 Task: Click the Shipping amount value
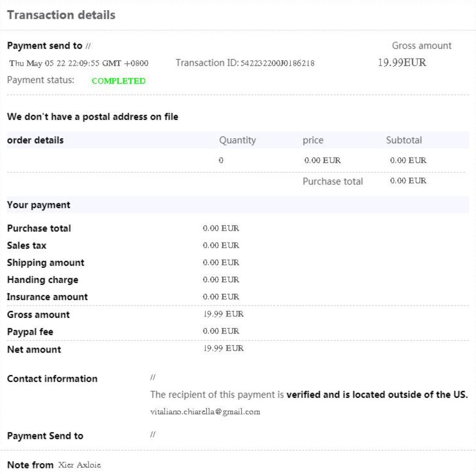221,263
